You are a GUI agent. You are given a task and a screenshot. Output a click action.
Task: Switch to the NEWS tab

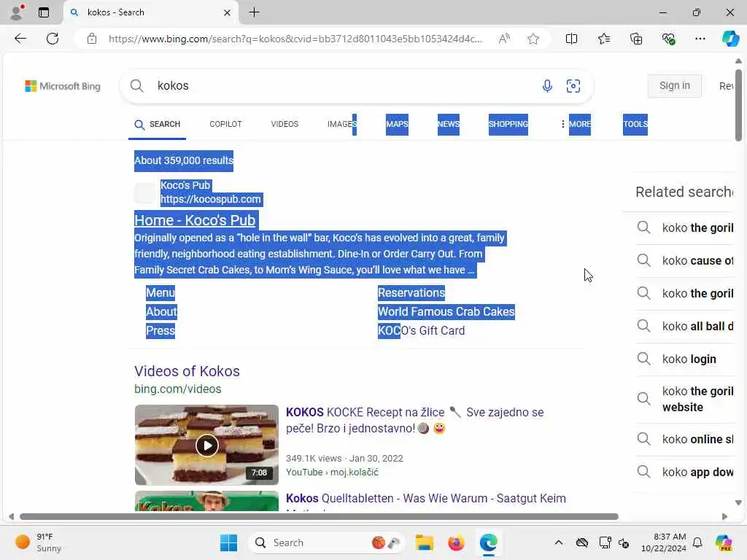coord(449,124)
